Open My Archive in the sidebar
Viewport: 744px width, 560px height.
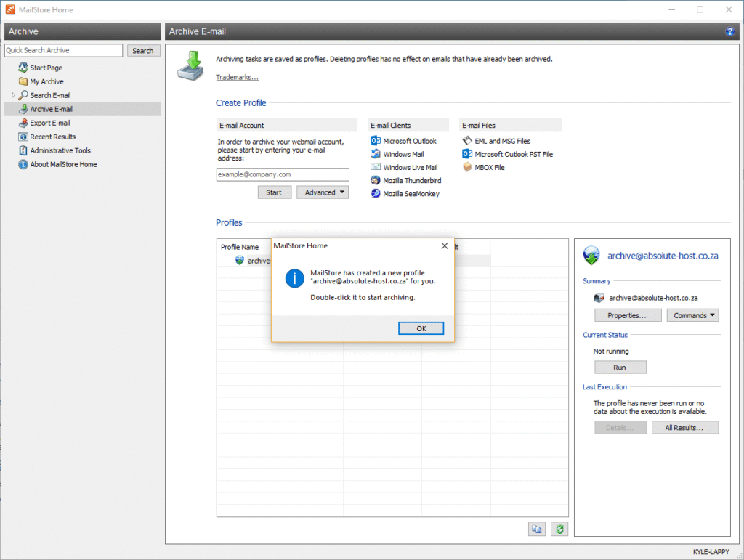(47, 81)
